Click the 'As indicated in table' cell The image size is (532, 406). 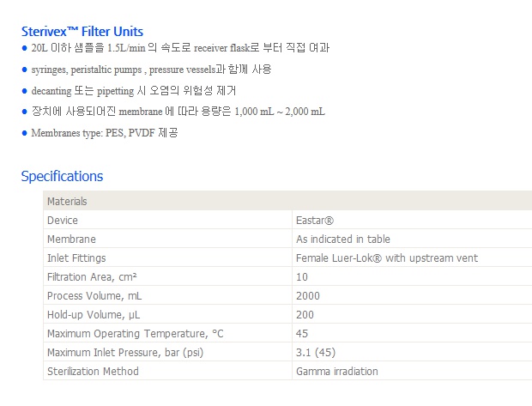342,239
